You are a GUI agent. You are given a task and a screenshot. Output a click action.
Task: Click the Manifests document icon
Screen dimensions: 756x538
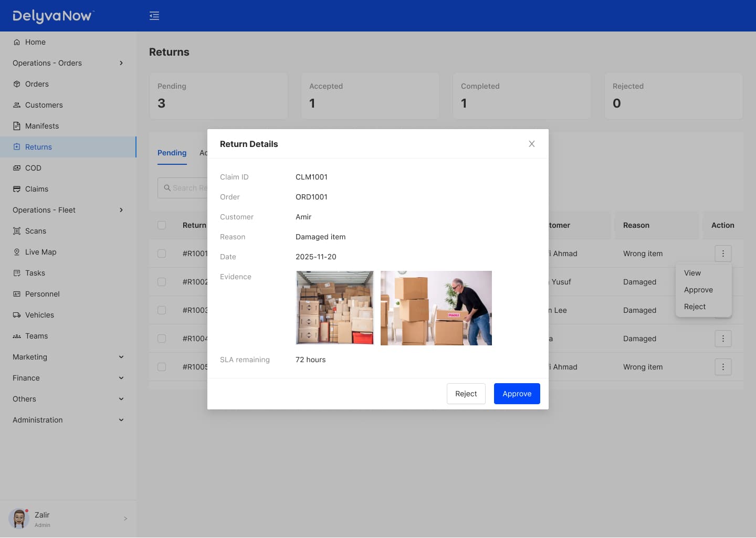(x=17, y=126)
